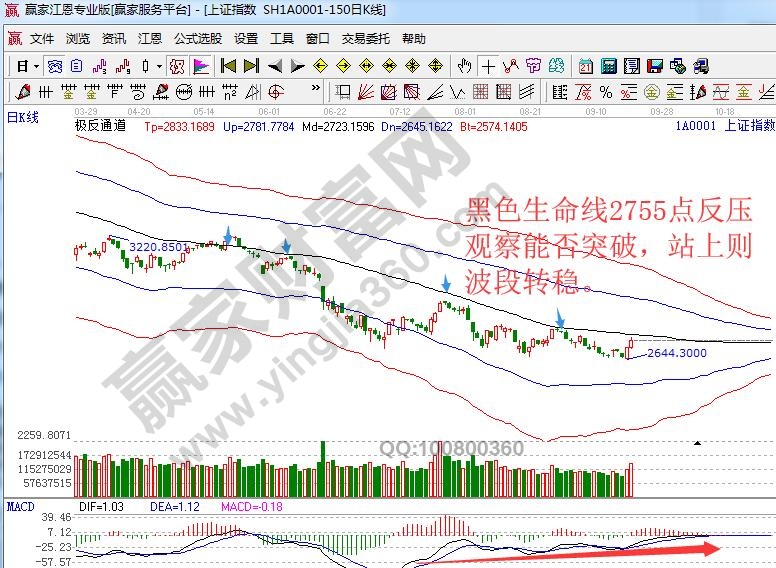776x568 pixels.
Task: Click the MACD indicator label
Action: point(20,507)
